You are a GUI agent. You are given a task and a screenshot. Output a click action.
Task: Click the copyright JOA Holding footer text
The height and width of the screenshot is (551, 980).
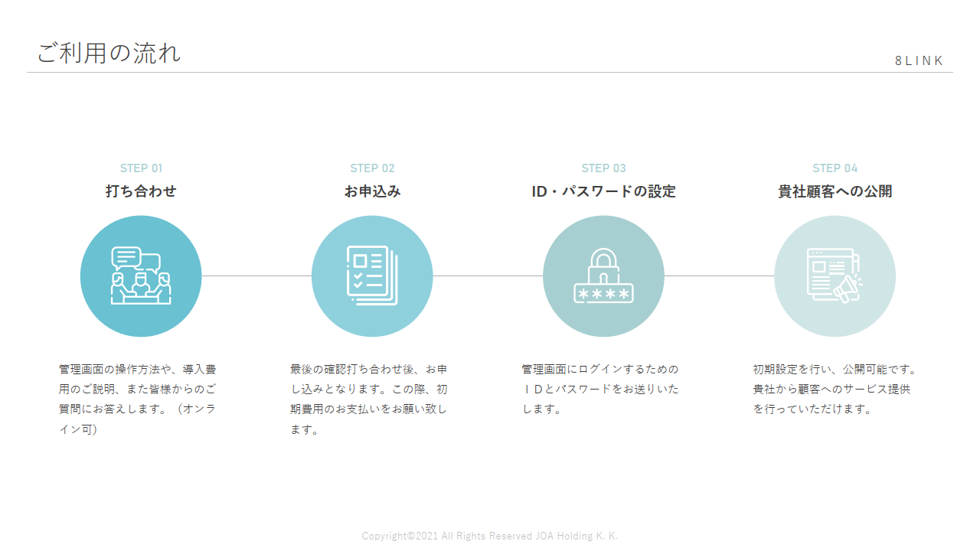click(x=490, y=536)
